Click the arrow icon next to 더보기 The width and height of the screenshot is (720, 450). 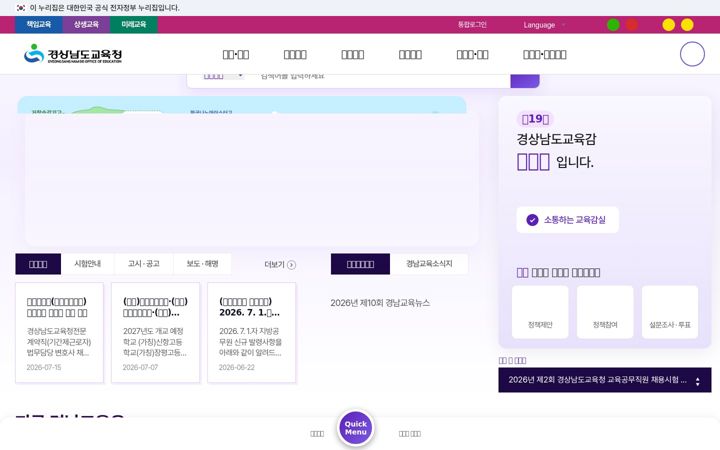(x=291, y=265)
